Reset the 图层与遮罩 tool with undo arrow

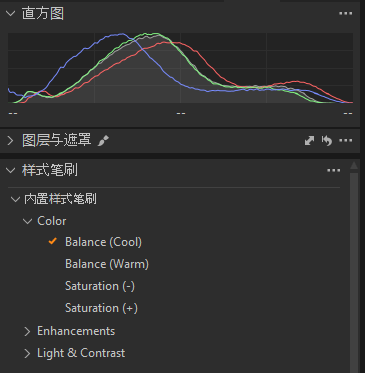pyautogui.click(x=327, y=141)
